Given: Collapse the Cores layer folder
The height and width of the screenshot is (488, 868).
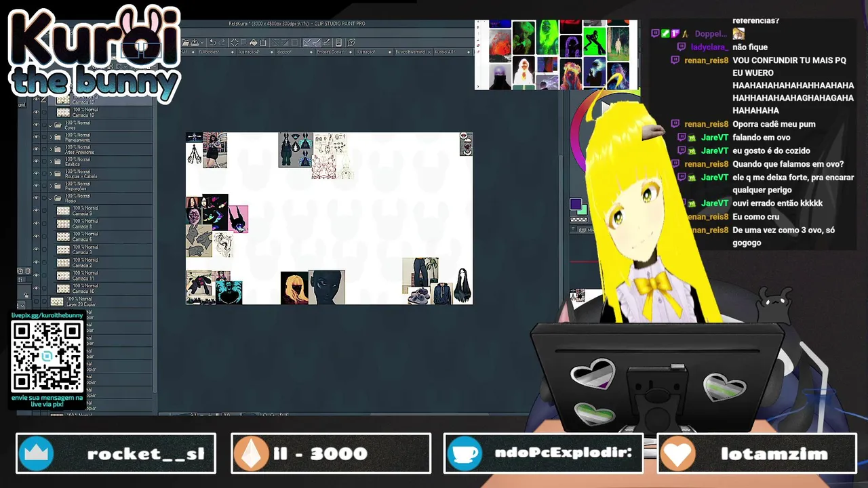Looking at the screenshot, I should (51, 125).
